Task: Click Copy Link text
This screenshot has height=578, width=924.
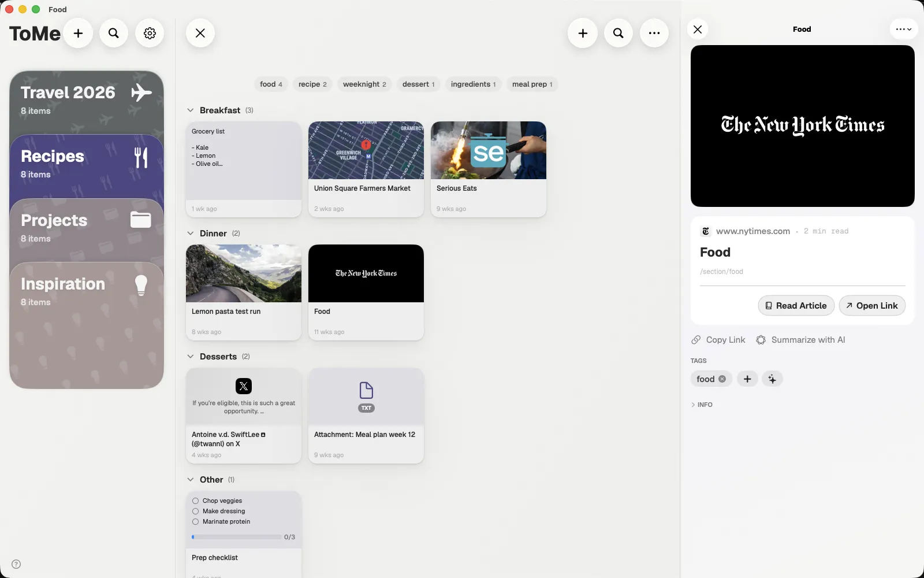Action: pos(725,340)
